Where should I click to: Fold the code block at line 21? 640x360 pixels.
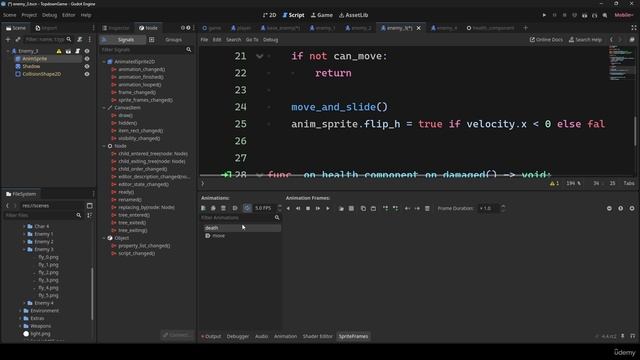coord(260,56)
